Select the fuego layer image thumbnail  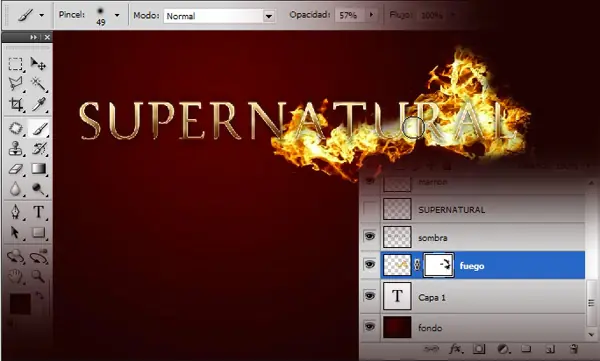click(x=397, y=265)
